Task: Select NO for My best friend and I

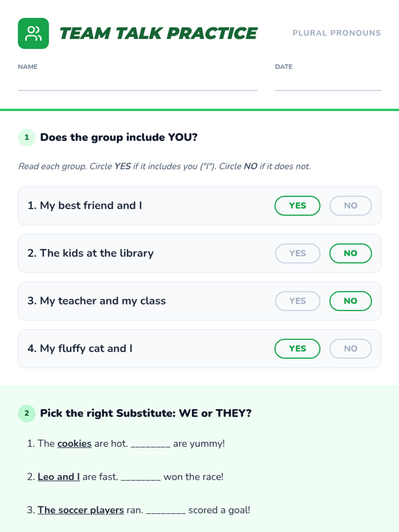Action: pos(350,206)
